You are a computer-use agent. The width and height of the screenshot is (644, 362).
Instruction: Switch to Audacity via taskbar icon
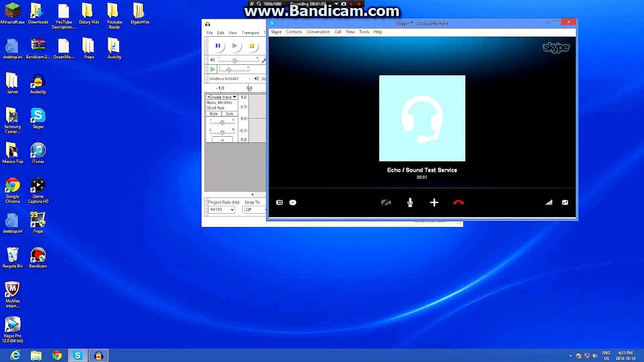[99, 355]
